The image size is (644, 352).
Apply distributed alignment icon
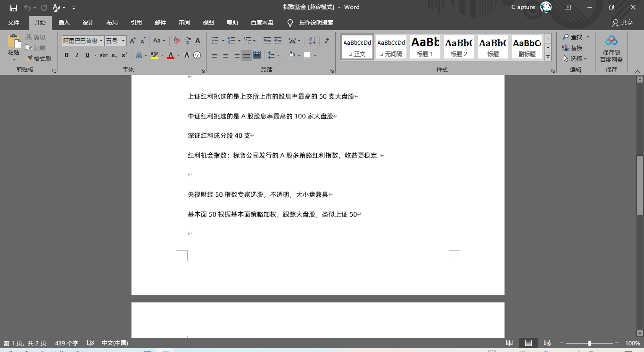(257, 55)
